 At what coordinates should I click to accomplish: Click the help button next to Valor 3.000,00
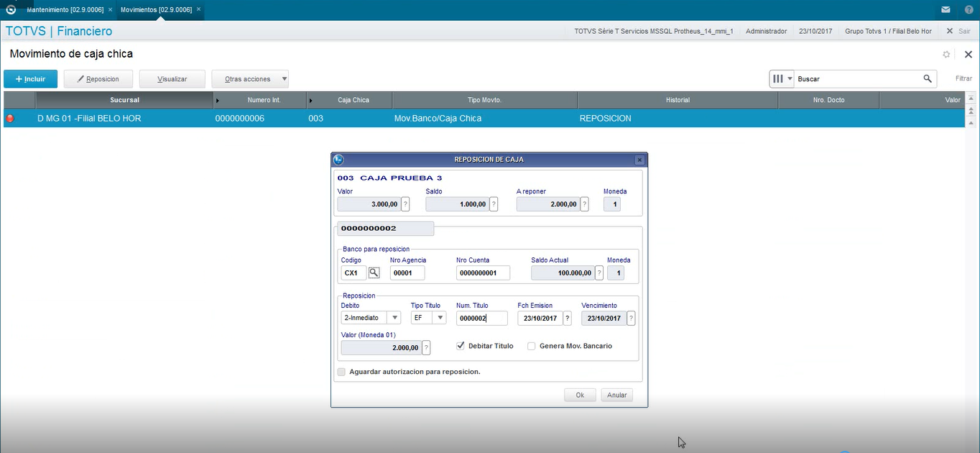click(405, 204)
